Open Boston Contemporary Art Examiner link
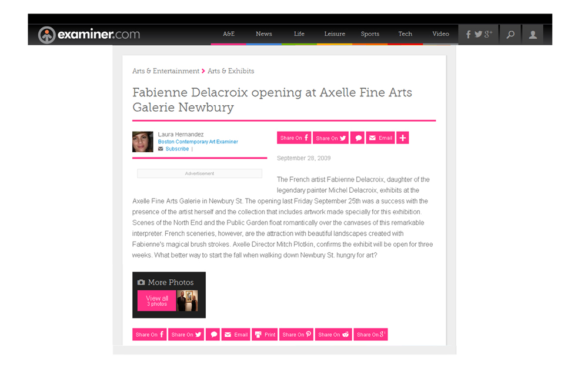588x392 pixels. 198,142
